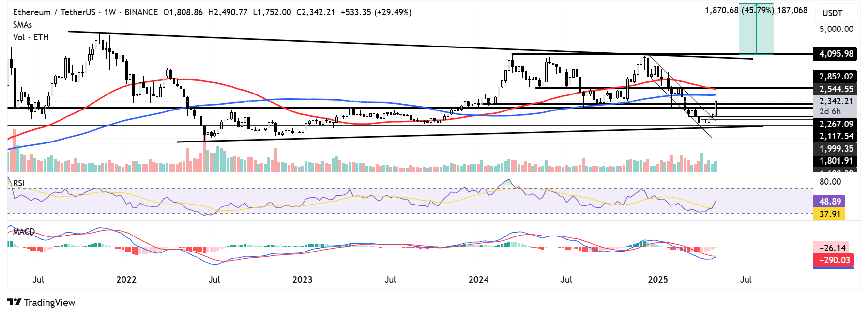Click the close value C2,342.21
The image size is (868, 315).
(x=316, y=12)
